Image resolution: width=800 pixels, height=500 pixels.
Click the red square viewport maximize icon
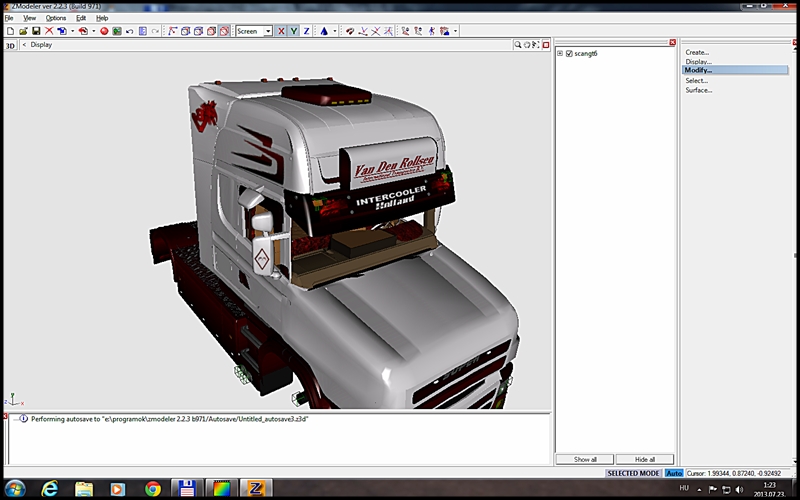pos(548,45)
